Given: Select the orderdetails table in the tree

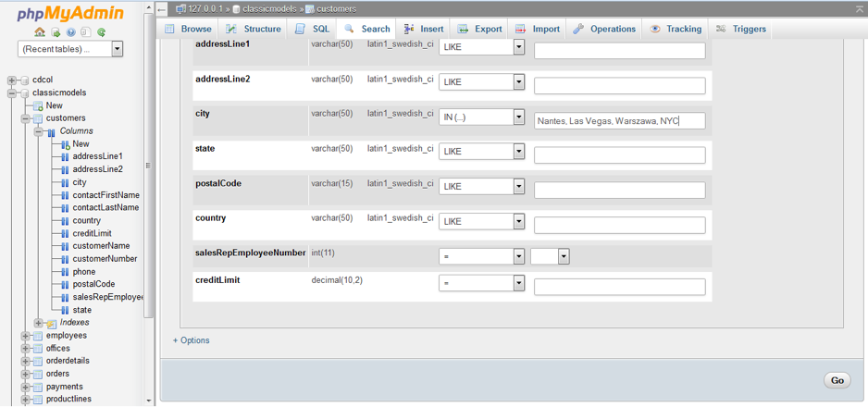Looking at the screenshot, I should click(x=68, y=361).
